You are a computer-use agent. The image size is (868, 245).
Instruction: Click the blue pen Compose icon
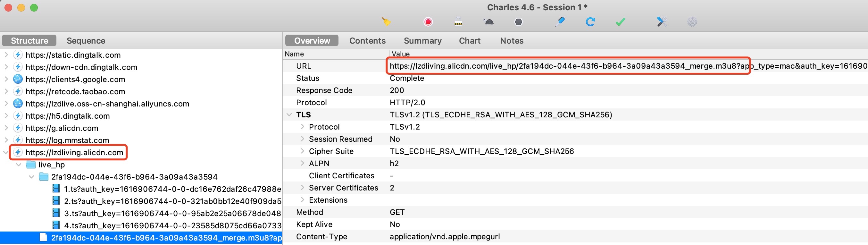pyautogui.click(x=560, y=22)
